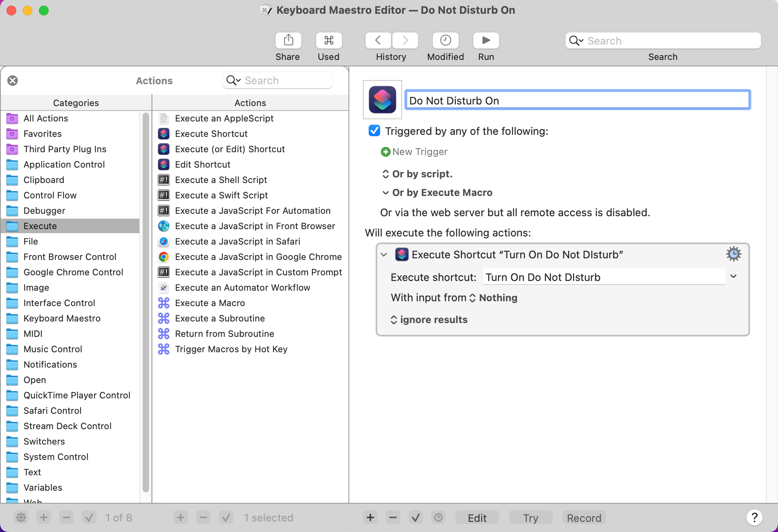Open the Control Flow category
This screenshot has height=532, width=778.
point(71,195)
